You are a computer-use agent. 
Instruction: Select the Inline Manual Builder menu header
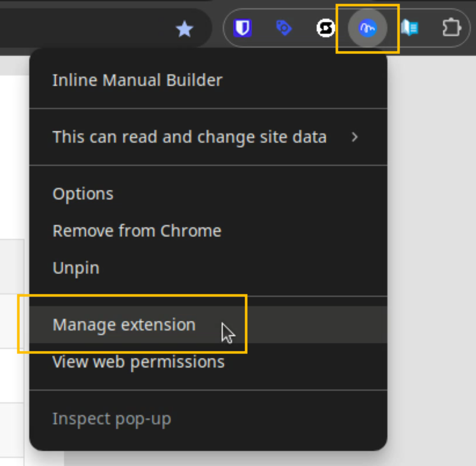138,80
